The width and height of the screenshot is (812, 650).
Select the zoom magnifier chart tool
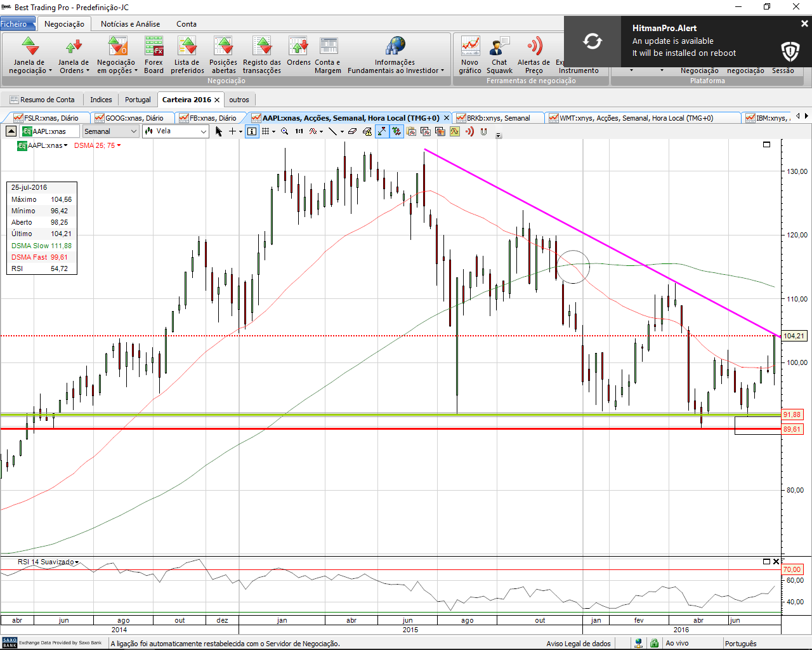pyautogui.click(x=285, y=131)
